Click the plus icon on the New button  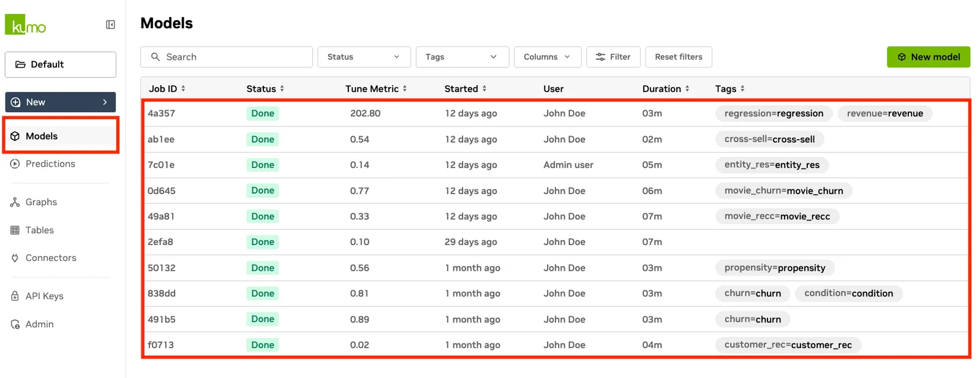pyautogui.click(x=16, y=102)
